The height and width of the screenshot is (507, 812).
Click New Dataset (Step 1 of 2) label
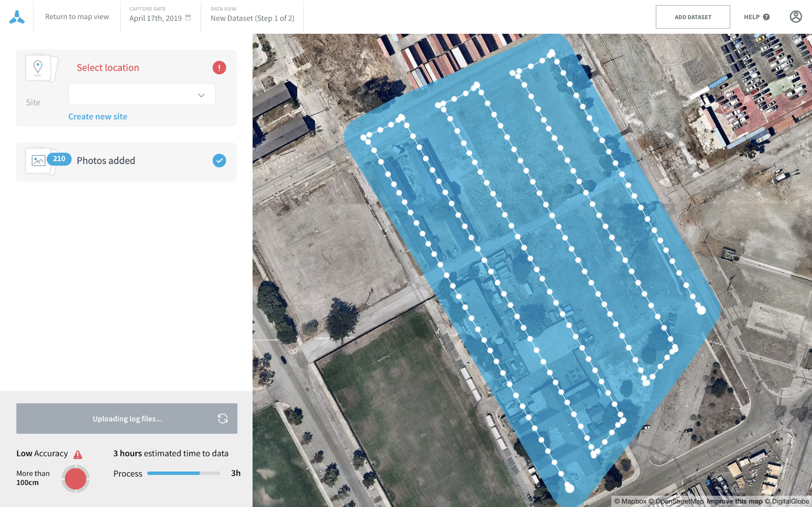[x=252, y=18]
